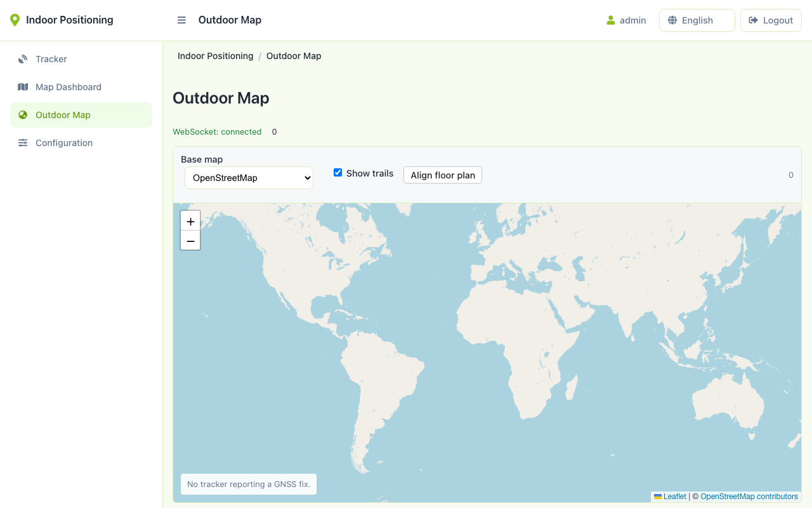Open the Base map dropdown
Image resolution: width=812 pixels, height=508 pixels.
click(x=249, y=178)
